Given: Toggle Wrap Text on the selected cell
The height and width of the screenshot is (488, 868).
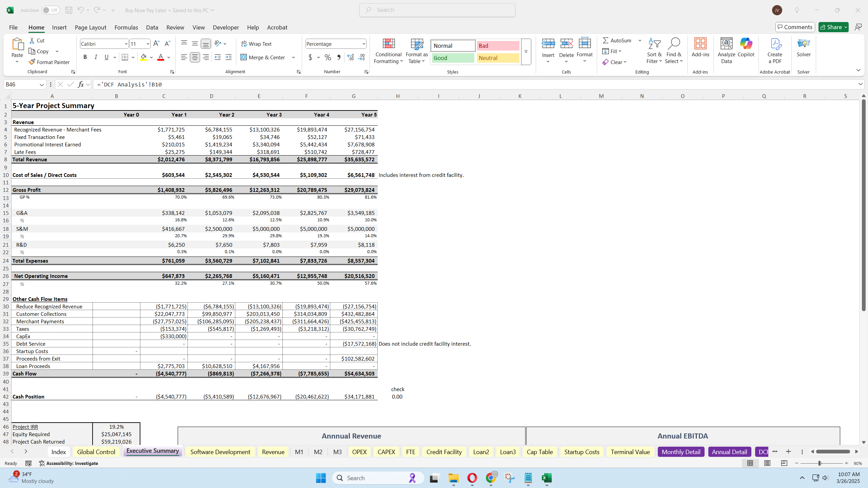Looking at the screenshot, I should 256,44.
